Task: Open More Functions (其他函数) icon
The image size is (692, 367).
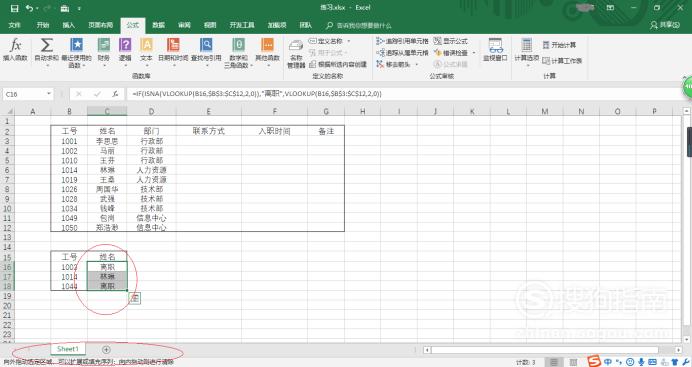Action: 267,45
